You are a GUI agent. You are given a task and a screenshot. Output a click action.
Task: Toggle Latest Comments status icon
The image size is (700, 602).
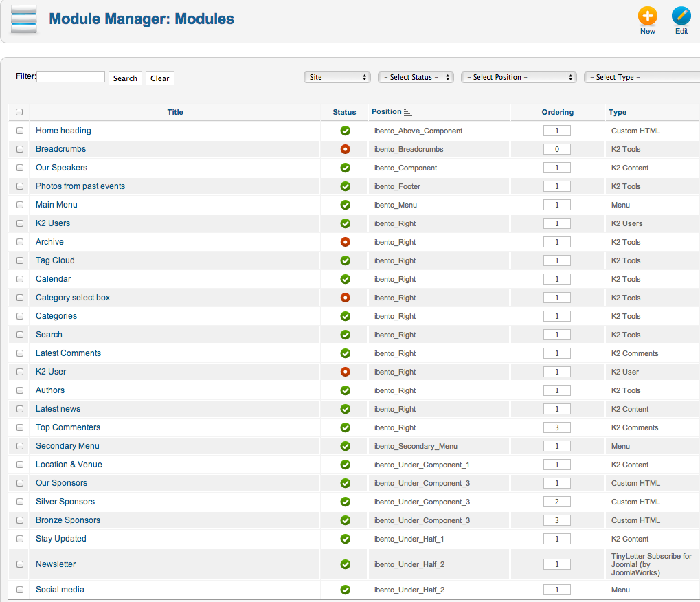345,353
